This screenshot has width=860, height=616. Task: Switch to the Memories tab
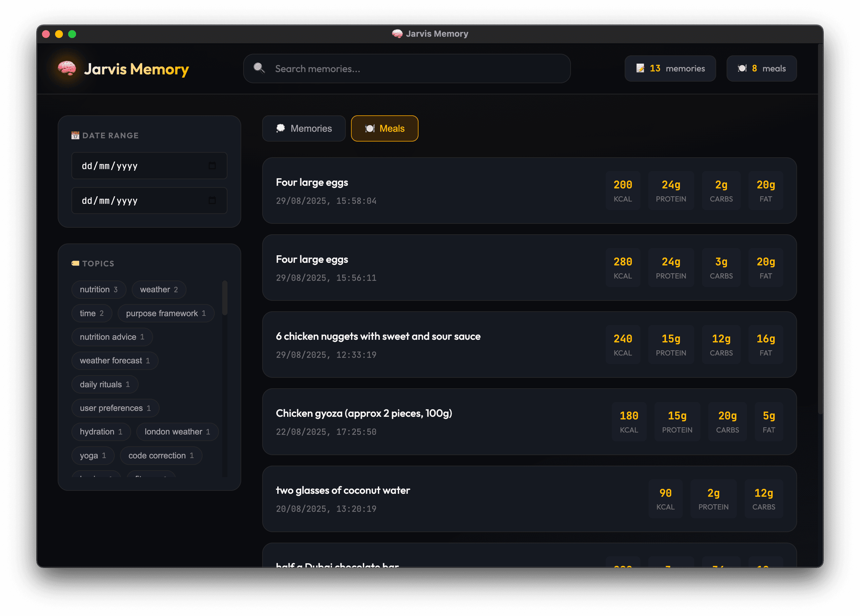click(x=304, y=128)
